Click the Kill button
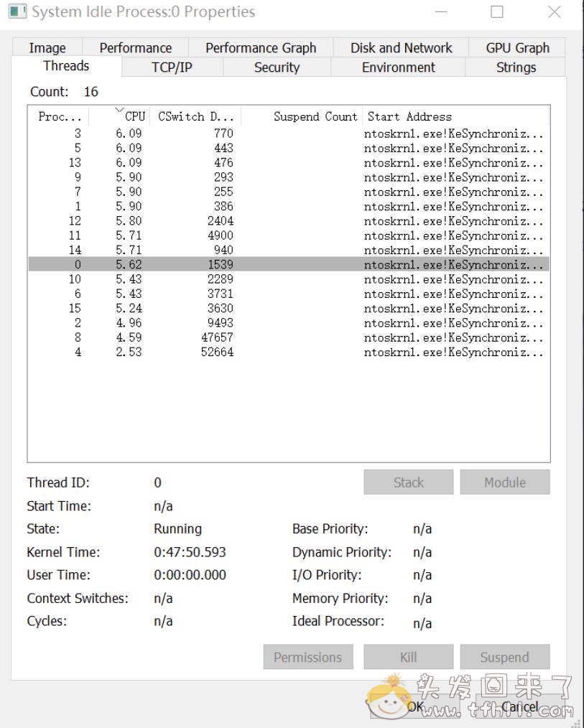Image resolution: width=584 pixels, height=728 pixels. click(x=408, y=657)
